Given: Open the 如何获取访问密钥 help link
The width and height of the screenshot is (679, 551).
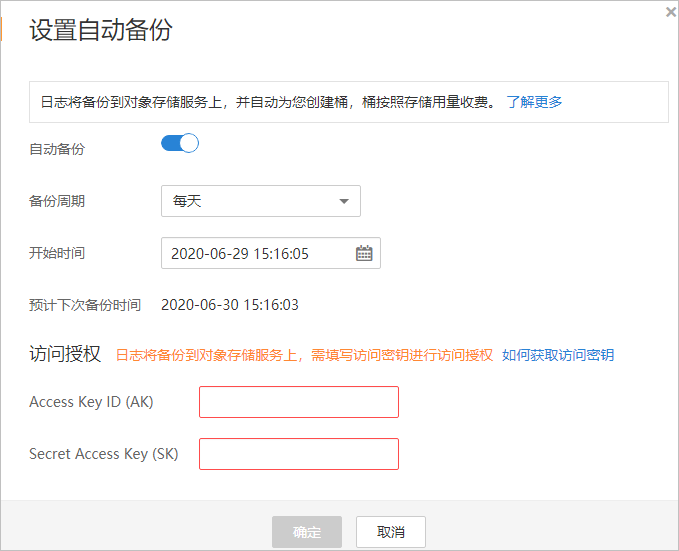Looking at the screenshot, I should point(558,355).
